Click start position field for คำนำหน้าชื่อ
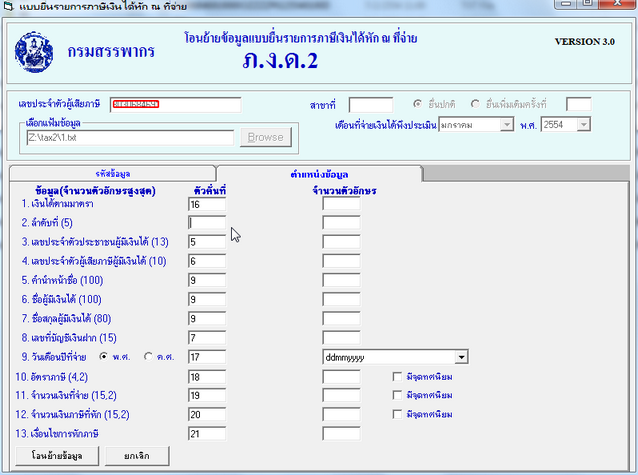 pos(207,280)
